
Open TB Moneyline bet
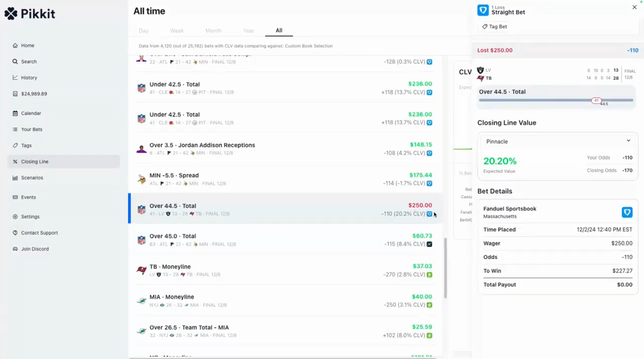tap(286, 270)
